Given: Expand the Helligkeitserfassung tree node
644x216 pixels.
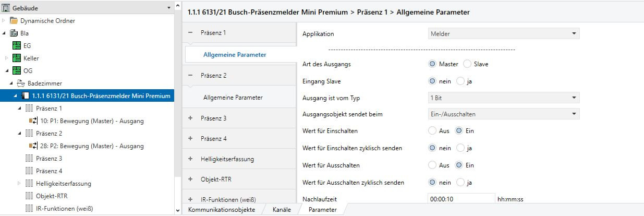Looking at the screenshot, I should point(19,184).
